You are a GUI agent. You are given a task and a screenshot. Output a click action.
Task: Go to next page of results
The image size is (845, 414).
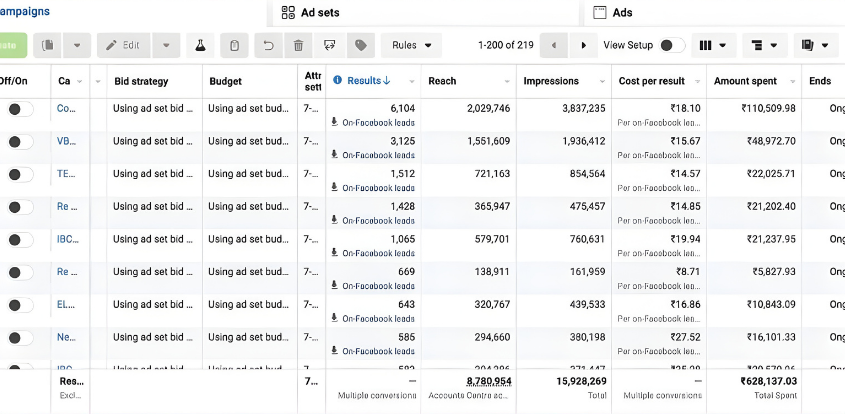tap(583, 46)
